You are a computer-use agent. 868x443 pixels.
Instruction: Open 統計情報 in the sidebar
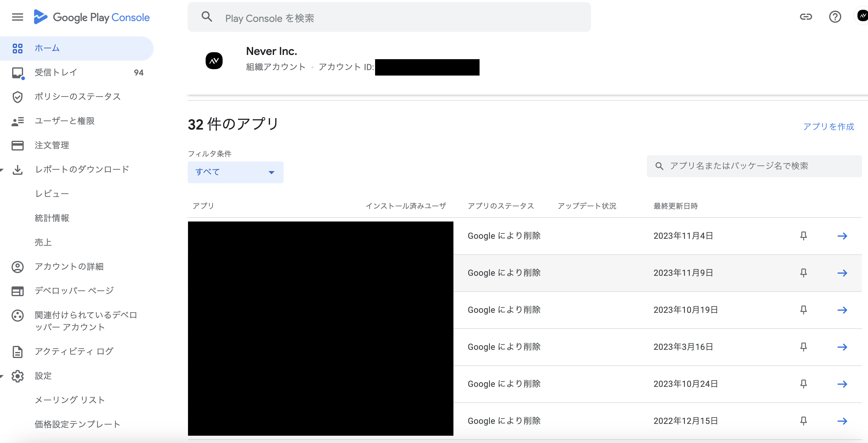(52, 218)
